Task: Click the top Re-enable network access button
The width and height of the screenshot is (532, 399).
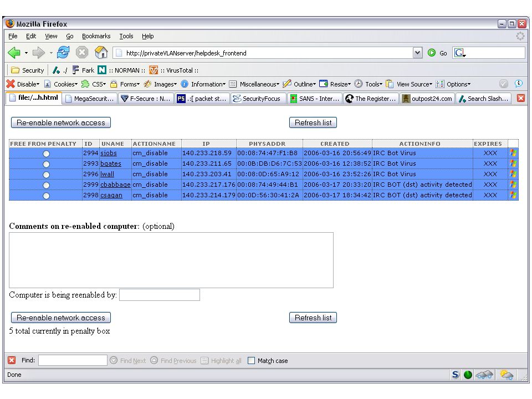Action: tap(61, 122)
